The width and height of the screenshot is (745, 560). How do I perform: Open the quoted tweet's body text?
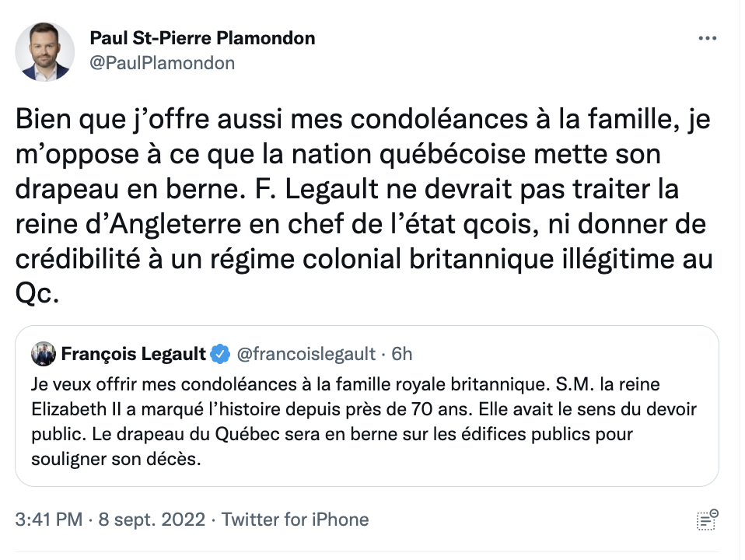366,422
